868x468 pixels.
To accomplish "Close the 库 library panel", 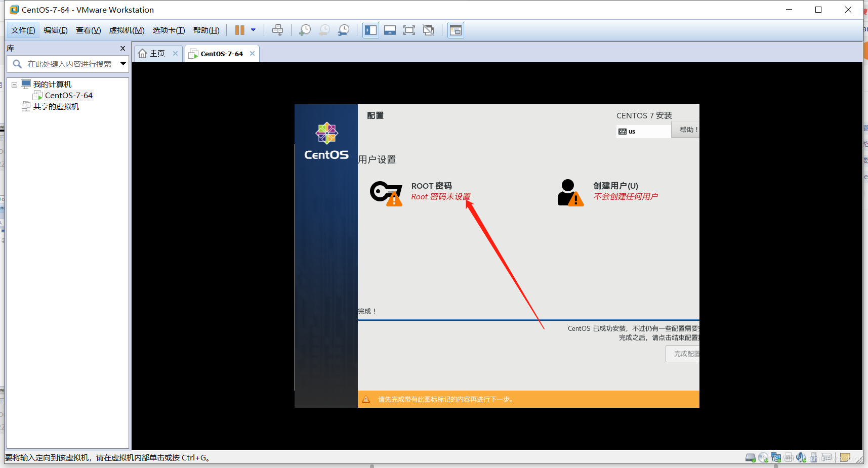I will (122, 49).
